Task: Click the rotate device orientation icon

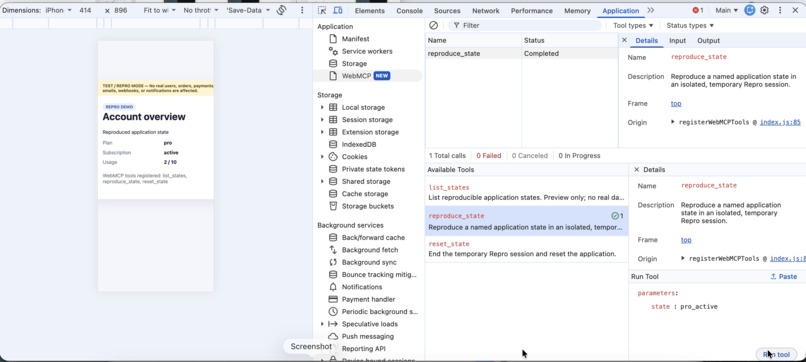Action: [281, 10]
